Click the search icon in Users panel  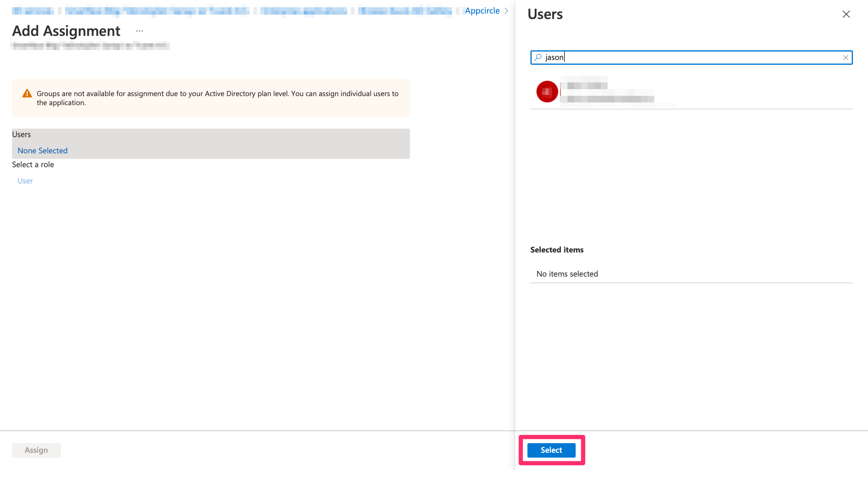click(x=539, y=58)
